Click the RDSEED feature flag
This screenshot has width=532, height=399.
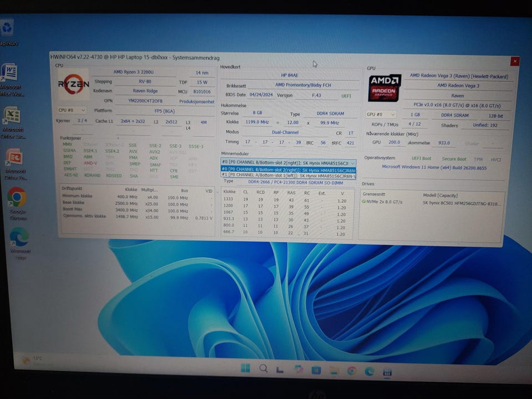click(x=114, y=176)
